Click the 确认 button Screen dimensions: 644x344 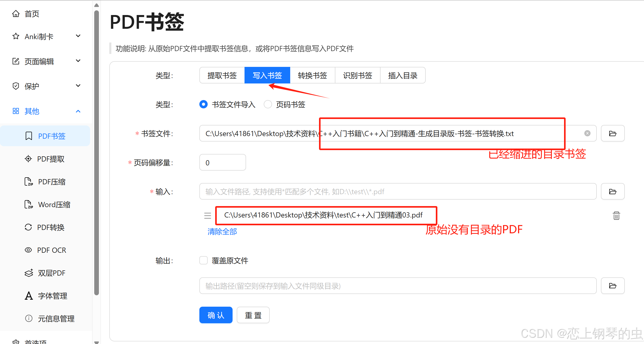[216, 315]
